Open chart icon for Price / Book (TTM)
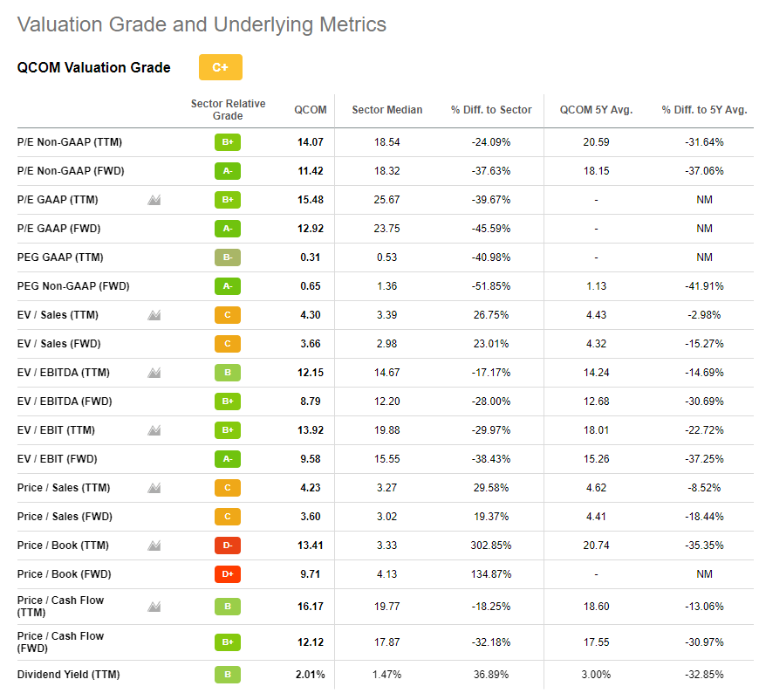This screenshot has height=700, width=759. (x=154, y=546)
